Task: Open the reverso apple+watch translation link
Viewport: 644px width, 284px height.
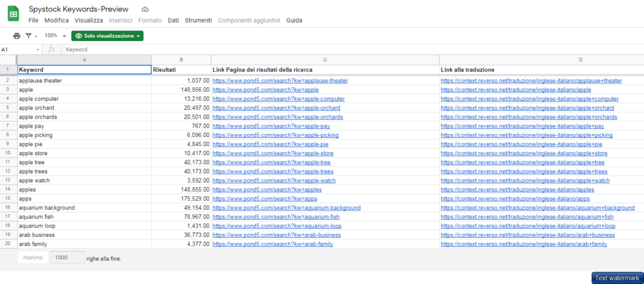Action: pos(525,180)
